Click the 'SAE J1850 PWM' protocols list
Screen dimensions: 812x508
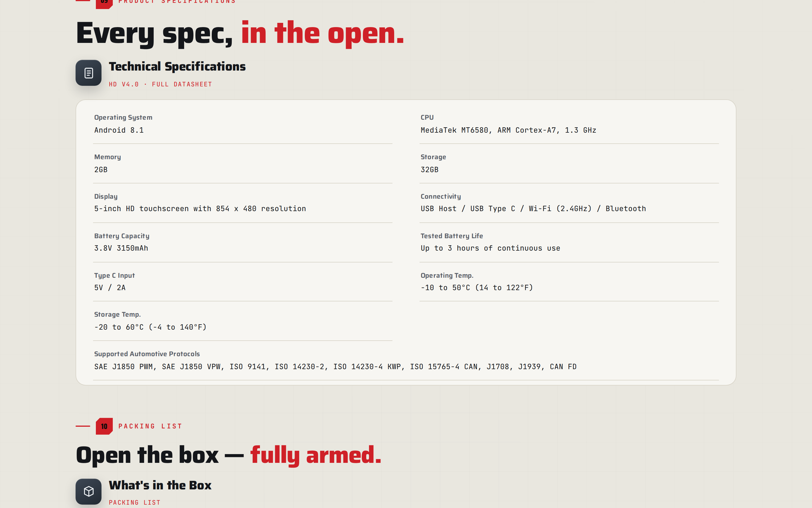point(335,367)
